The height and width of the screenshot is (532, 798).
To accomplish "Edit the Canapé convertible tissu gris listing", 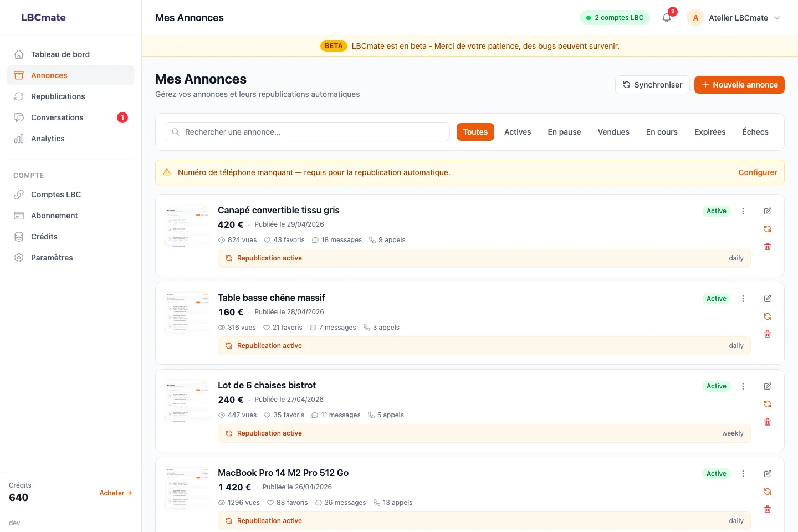I will [x=768, y=211].
